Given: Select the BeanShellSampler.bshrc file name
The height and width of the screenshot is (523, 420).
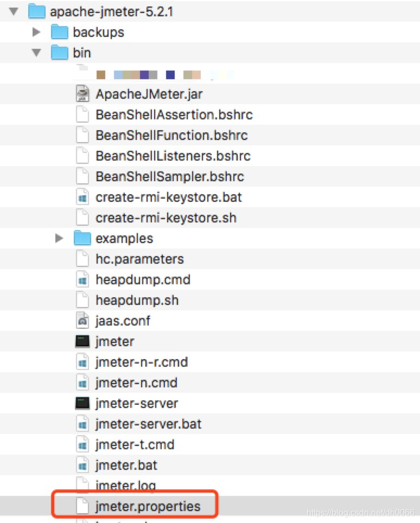Looking at the screenshot, I should coord(170,177).
